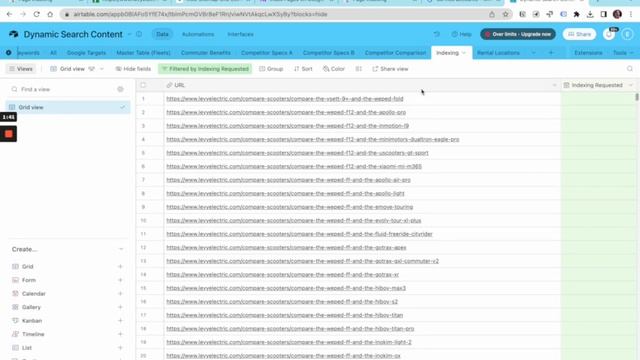Image resolution: width=640 pixels, height=360 pixels.
Task: Open base history icon
Action: tap(437, 34)
